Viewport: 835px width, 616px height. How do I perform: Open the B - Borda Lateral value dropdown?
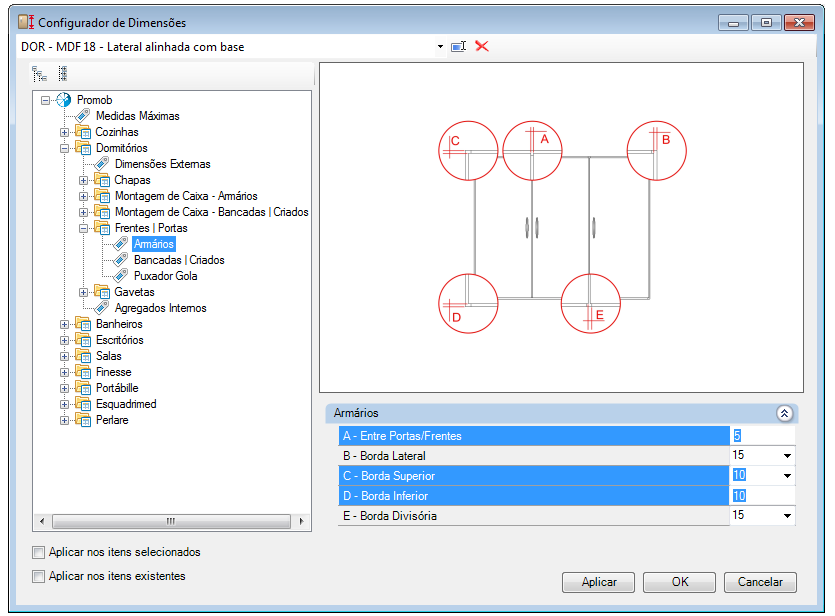point(787,456)
